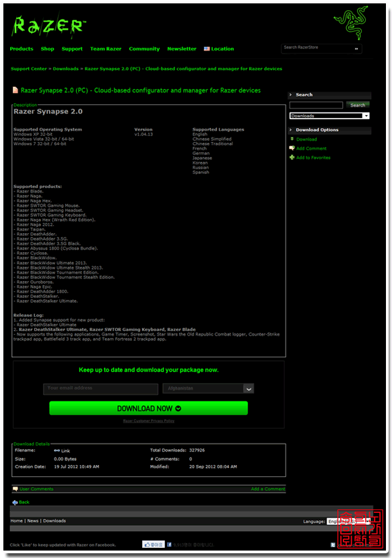This screenshot has height=558, width=392.
Task: Click the sidebar Search button
Action: (358, 105)
